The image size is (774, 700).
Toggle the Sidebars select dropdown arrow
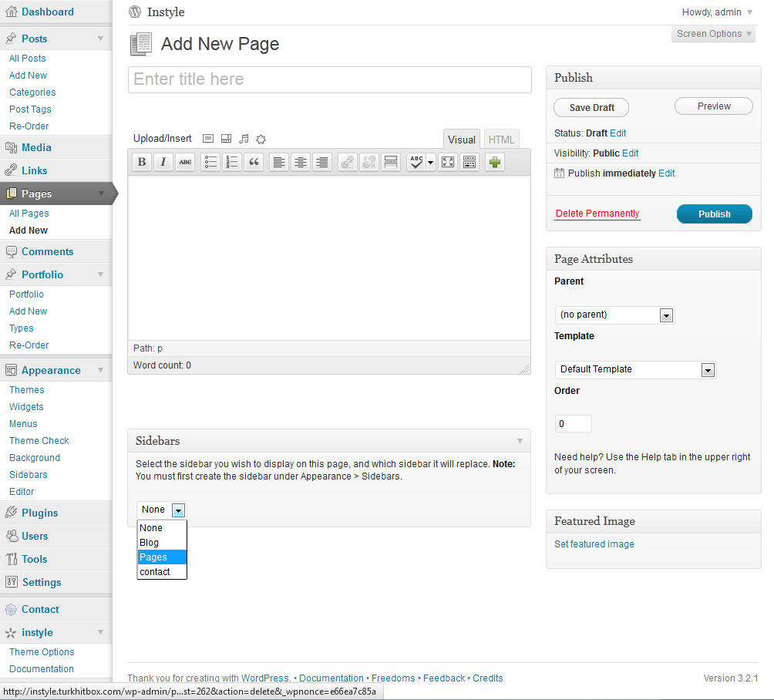[x=178, y=510]
